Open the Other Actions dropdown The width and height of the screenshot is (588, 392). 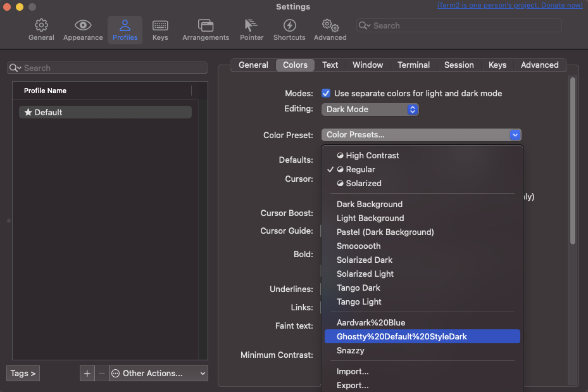pyautogui.click(x=159, y=373)
